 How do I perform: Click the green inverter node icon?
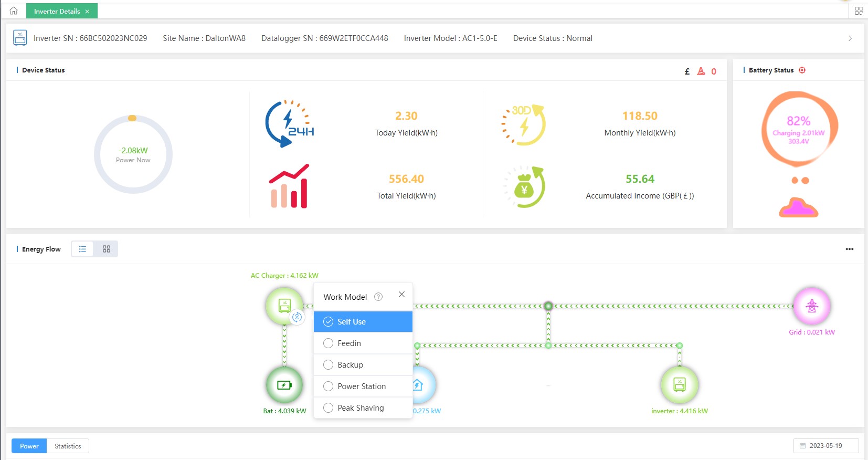click(679, 385)
